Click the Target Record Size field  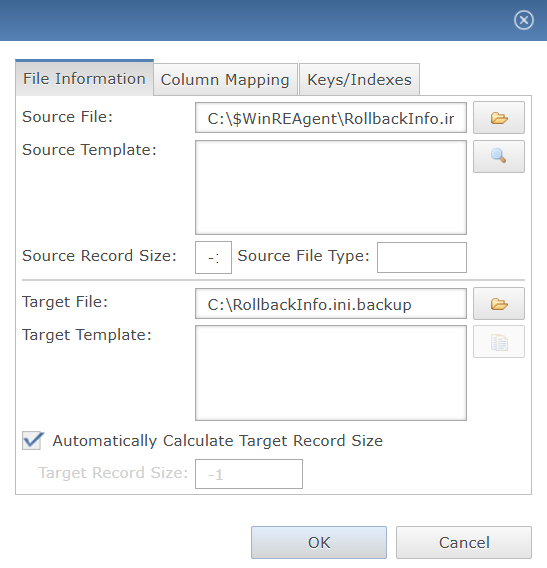[249, 474]
